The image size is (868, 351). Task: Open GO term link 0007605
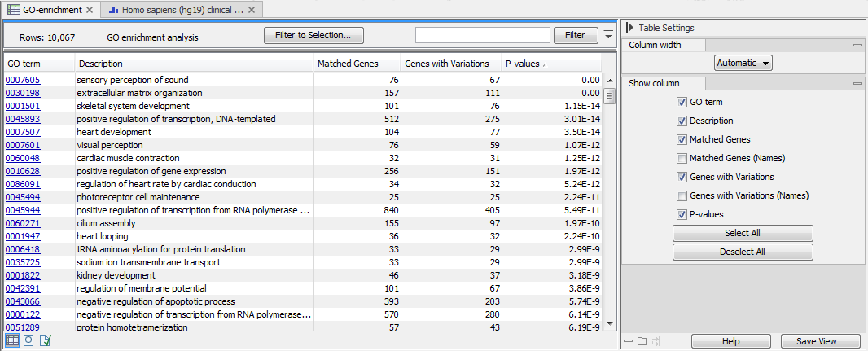(23, 80)
